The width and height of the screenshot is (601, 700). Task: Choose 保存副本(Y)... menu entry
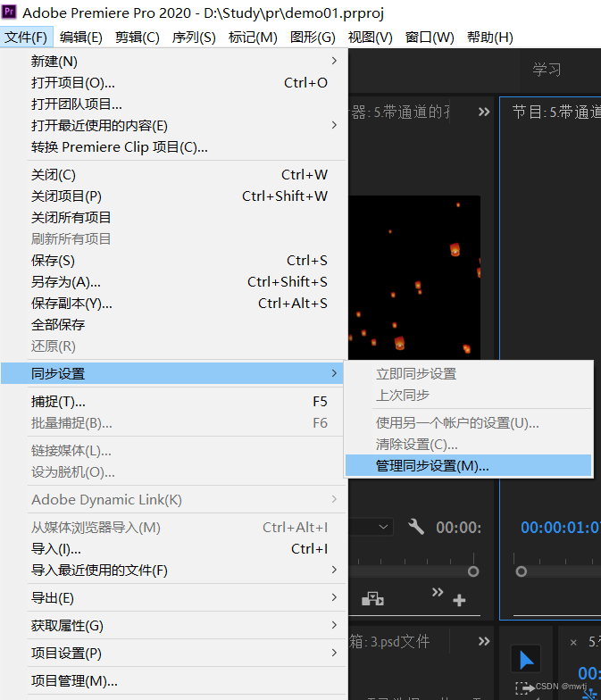coord(174,304)
